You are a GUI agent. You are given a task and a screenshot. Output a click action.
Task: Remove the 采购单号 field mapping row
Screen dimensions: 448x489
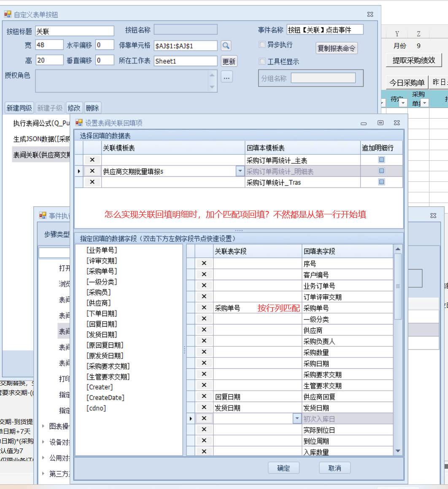point(204,308)
